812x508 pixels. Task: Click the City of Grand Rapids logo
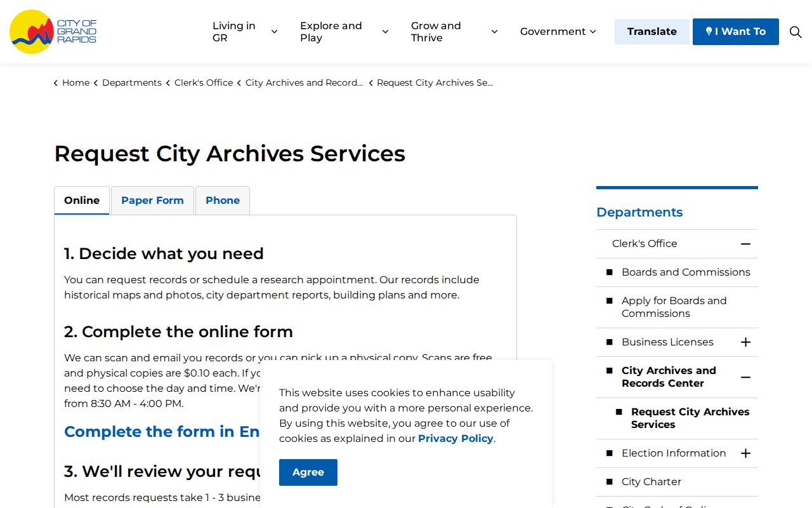(53, 32)
